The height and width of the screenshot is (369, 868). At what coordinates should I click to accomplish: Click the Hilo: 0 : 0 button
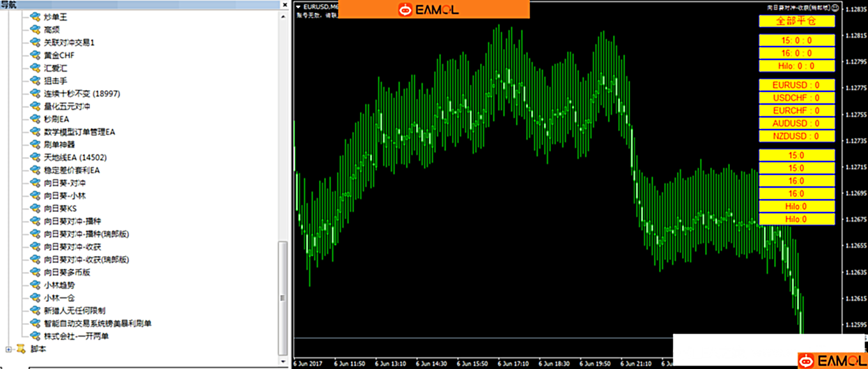796,66
